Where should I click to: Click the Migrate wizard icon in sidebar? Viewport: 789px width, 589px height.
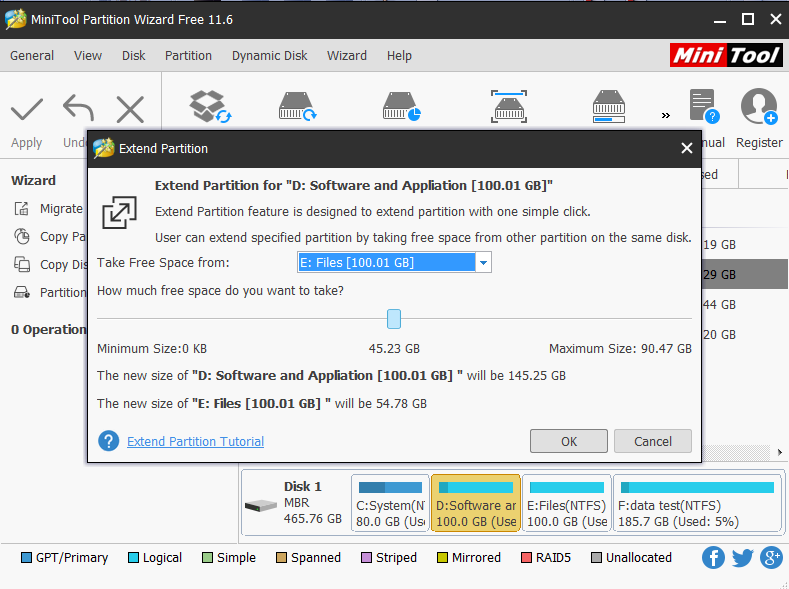click(x=22, y=208)
